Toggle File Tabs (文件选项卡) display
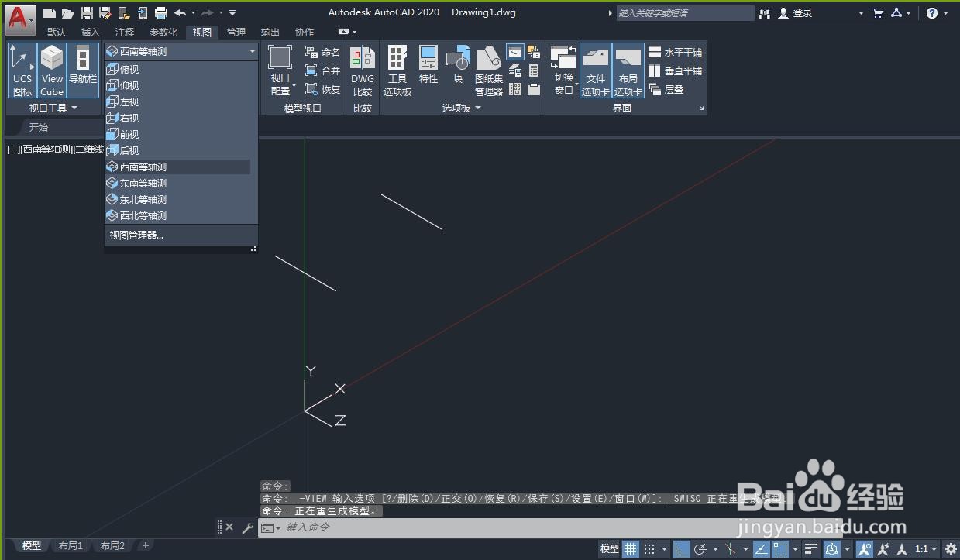Screen dimensions: 960x560 595,70
